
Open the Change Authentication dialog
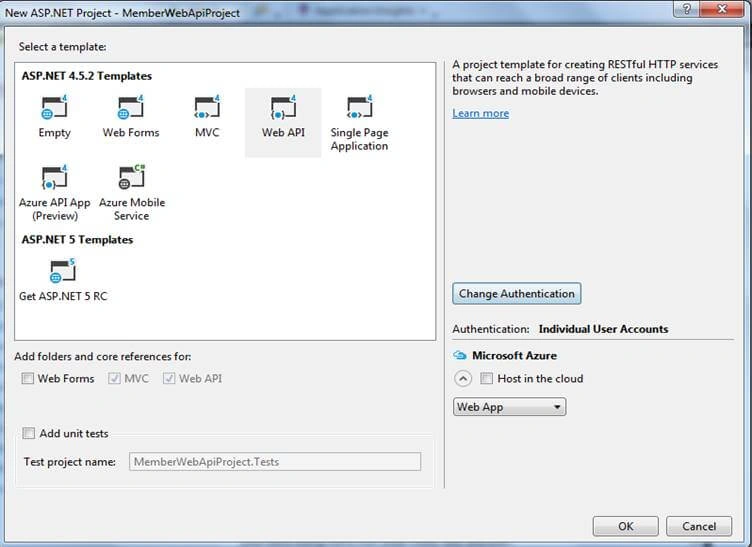click(517, 293)
